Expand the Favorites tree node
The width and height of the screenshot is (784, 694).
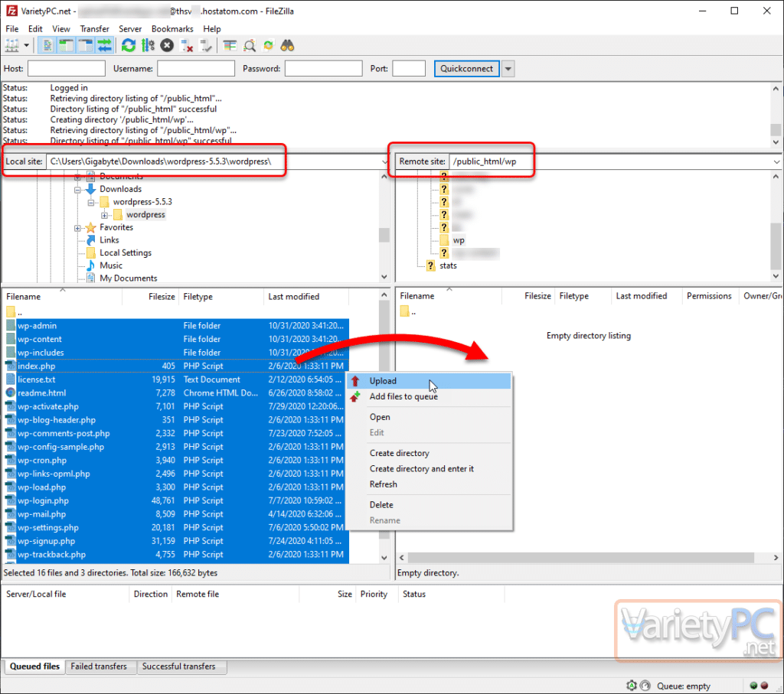pos(77,228)
